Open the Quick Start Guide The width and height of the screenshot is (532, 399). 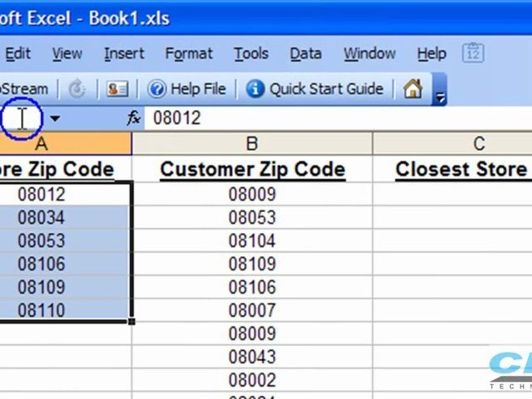tap(315, 89)
